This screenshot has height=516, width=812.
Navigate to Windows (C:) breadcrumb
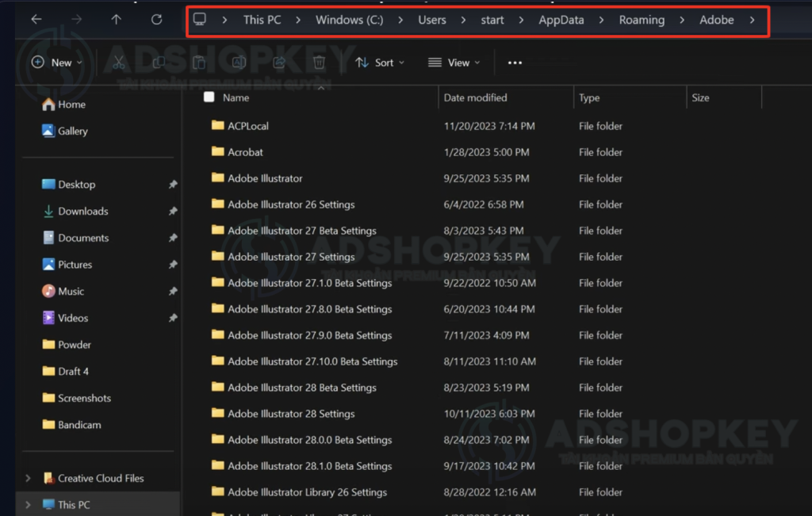tap(350, 20)
